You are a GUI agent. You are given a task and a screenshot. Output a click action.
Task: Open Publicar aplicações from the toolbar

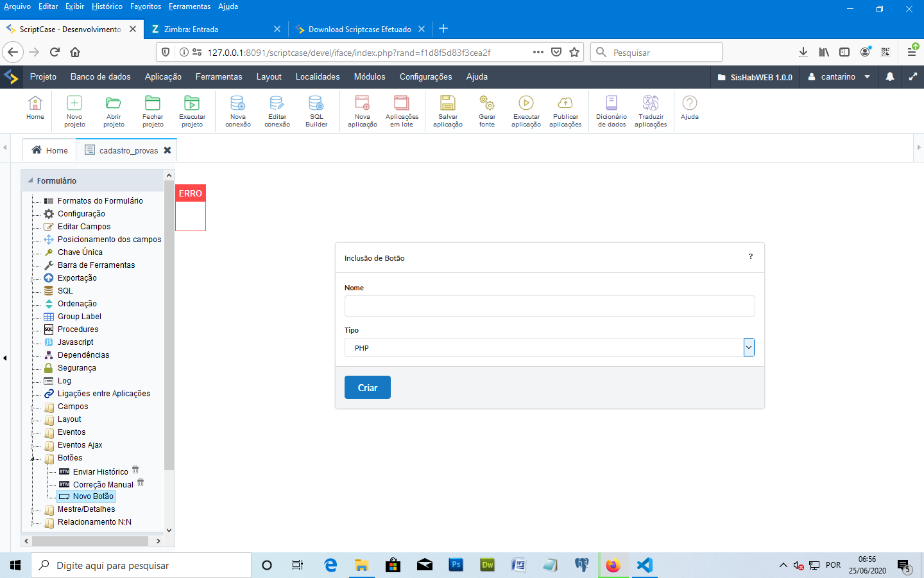click(565, 110)
